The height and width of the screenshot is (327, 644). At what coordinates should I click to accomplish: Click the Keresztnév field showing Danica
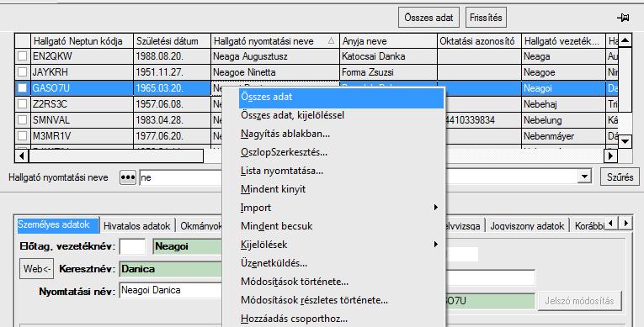pos(171,270)
